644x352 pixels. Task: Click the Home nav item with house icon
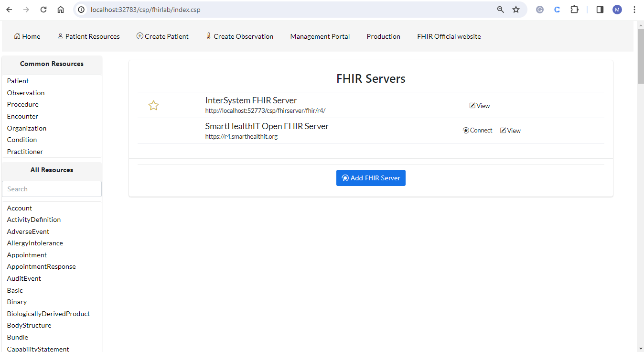pyautogui.click(x=27, y=36)
